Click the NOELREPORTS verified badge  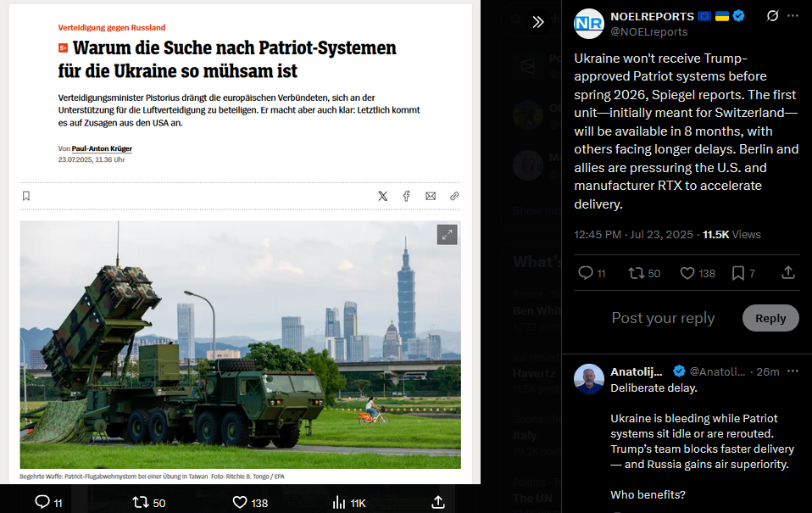(739, 16)
